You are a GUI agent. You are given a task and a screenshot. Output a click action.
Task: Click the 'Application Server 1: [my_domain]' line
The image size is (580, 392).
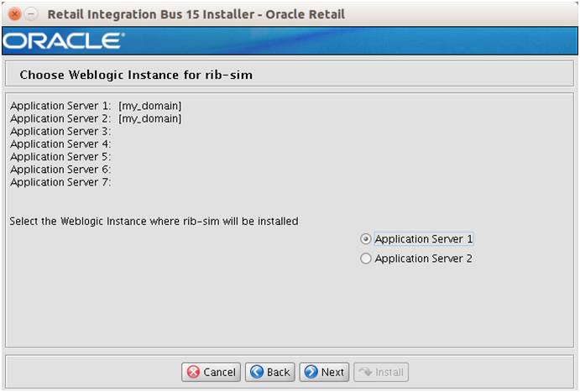pos(96,106)
